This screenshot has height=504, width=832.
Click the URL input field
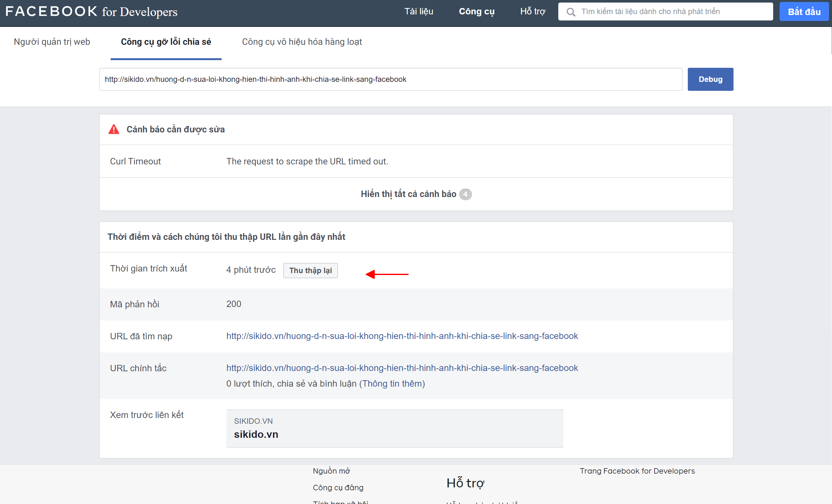(391, 79)
